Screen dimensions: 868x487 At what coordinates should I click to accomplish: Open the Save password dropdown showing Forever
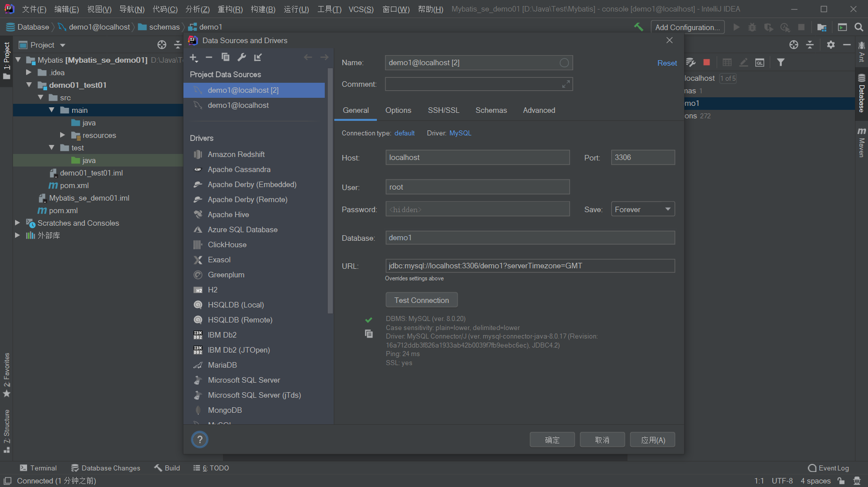pos(643,209)
